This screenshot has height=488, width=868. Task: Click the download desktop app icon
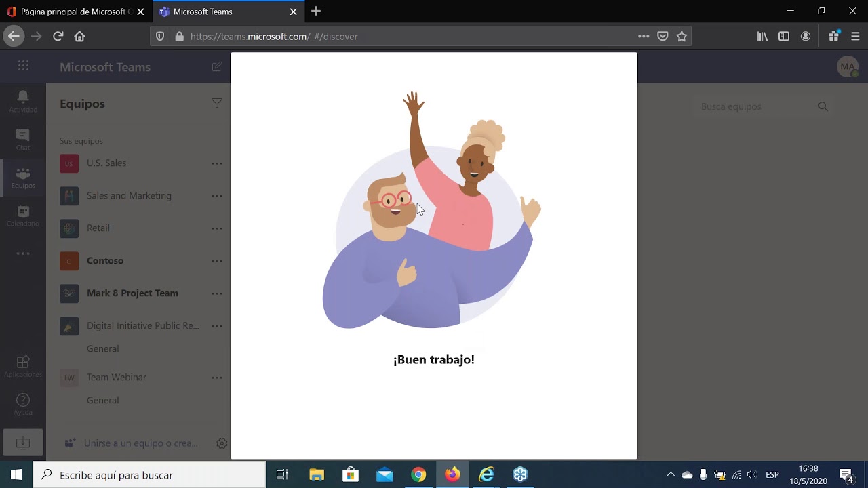23,443
